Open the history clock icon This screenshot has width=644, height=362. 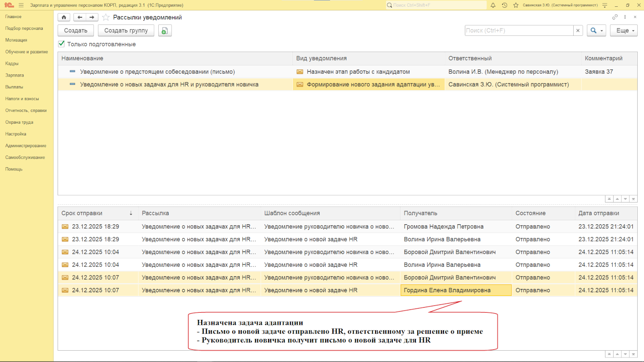click(x=504, y=5)
